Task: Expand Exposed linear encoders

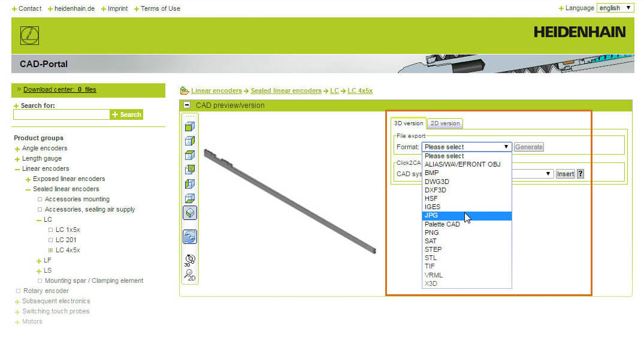Action: [x=28, y=180]
